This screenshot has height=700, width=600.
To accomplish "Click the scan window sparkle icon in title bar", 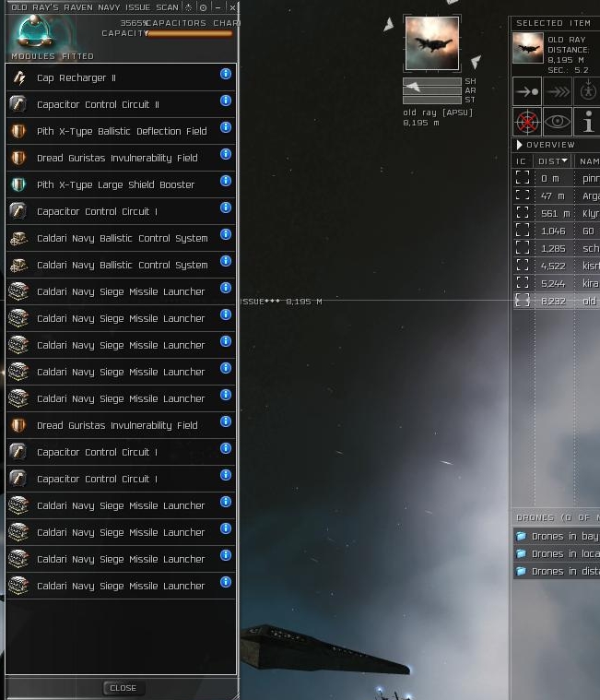I will click(189, 7).
